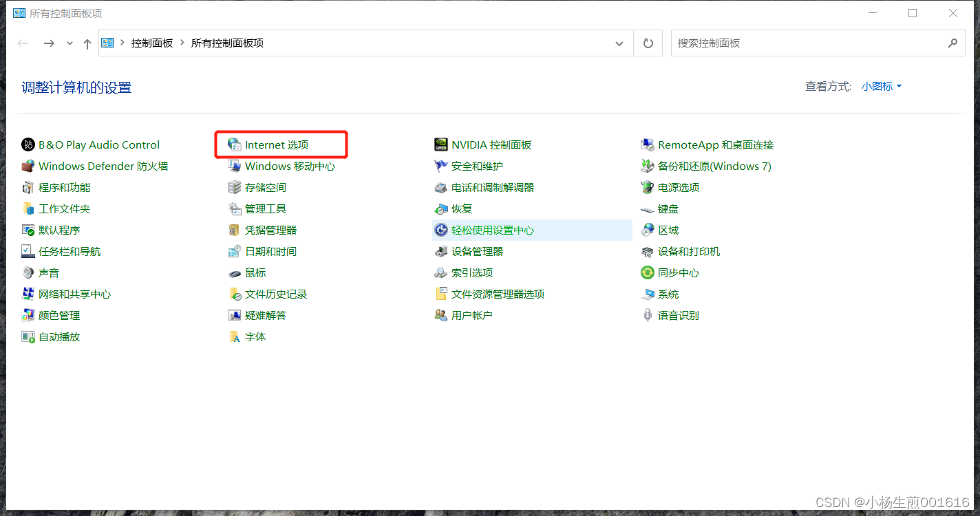Go up one level with up arrow

(87, 43)
